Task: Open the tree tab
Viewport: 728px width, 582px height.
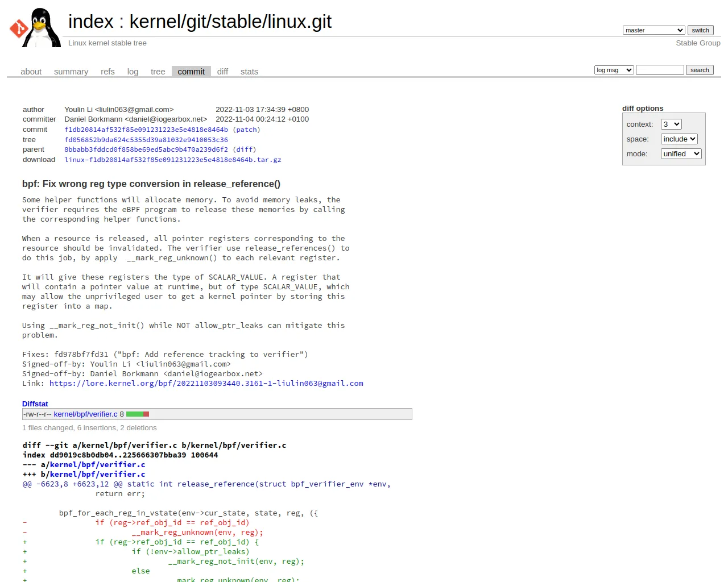Action: pyautogui.click(x=158, y=72)
